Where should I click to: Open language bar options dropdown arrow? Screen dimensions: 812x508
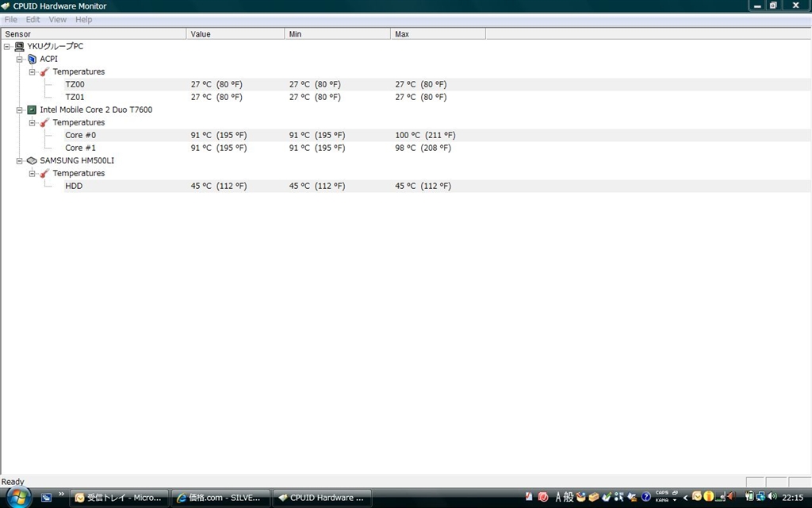675,500
